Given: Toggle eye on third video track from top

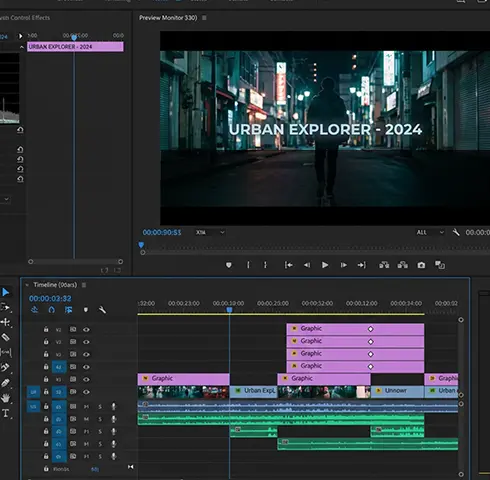Looking at the screenshot, I should tap(86, 354).
